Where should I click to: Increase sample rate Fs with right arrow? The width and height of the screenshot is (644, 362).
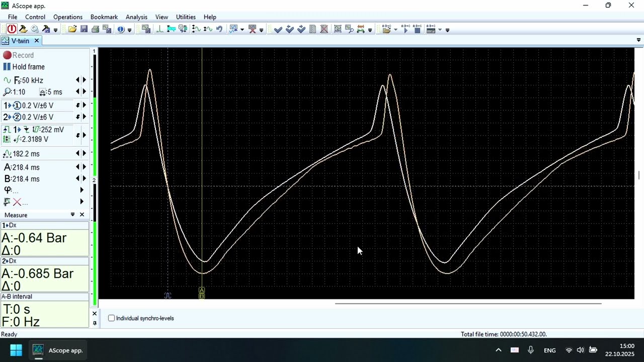click(x=85, y=80)
